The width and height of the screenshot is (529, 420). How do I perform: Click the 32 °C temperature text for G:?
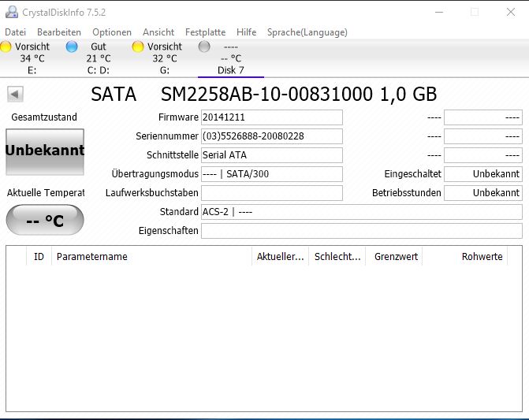[165, 58]
